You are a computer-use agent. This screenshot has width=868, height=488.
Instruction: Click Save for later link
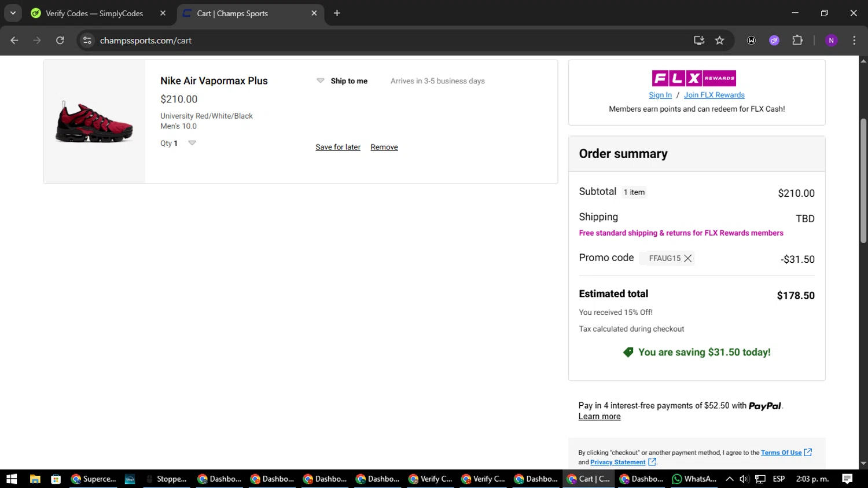tap(338, 147)
